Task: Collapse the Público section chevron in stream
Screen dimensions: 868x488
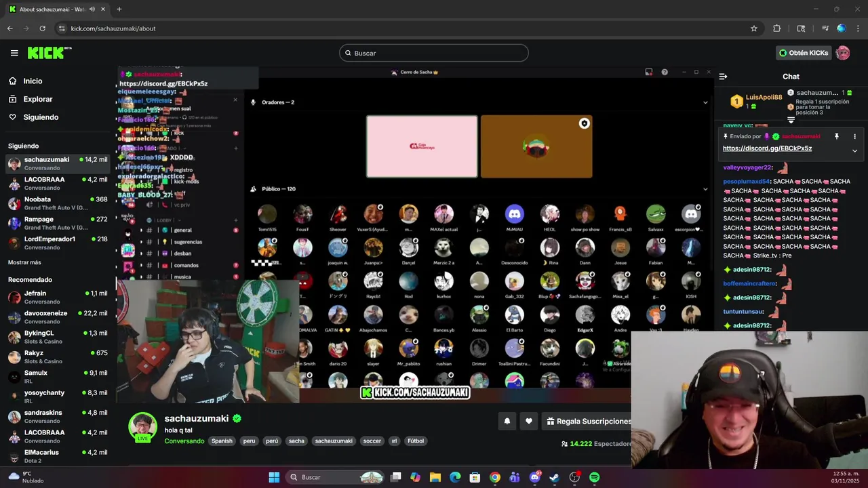Action: pyautogui.click(x=705, y=189)
